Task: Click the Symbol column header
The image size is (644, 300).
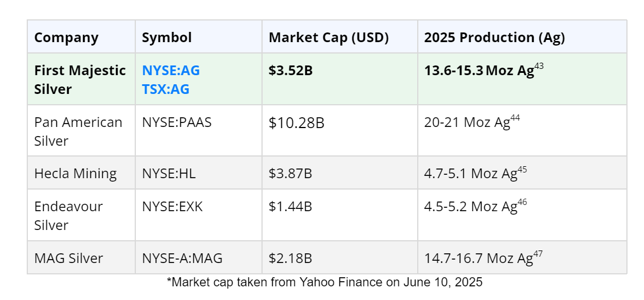Action: [167, 38]
